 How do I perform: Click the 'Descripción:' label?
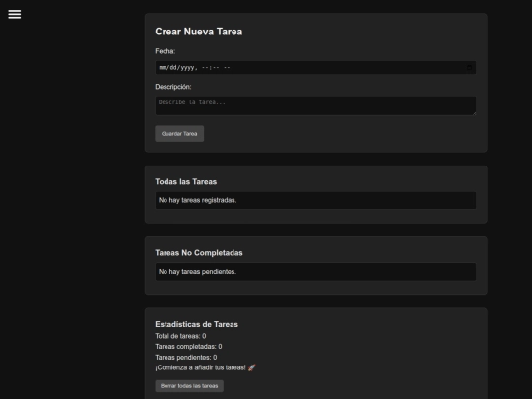tap(173, 87)
